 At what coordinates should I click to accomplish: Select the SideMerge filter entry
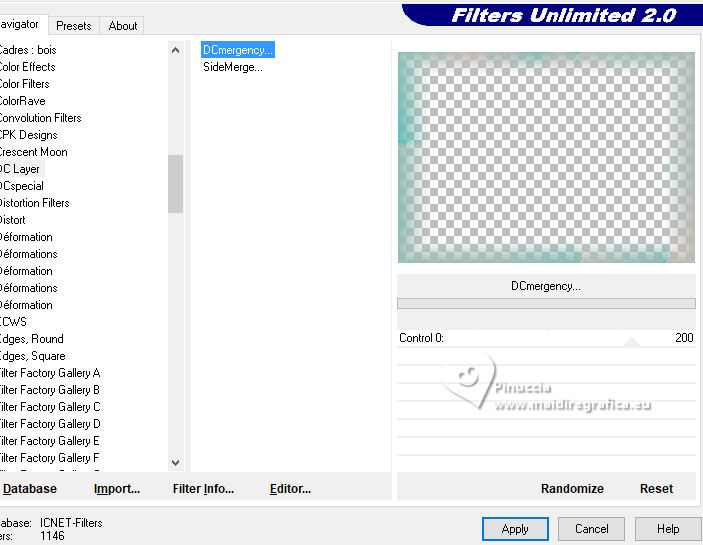pos(233,67)
